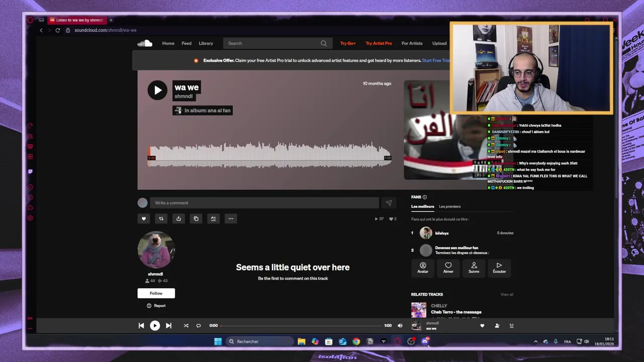Image resolution: width=644 pixels, height=362 pixels.
Task: Open the more options ellipsis menu
Action: point(231,219)
